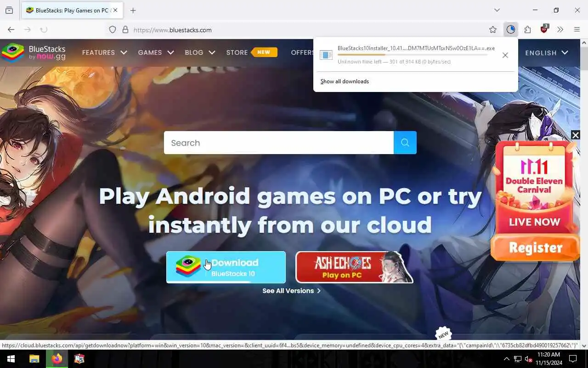Click the Ash Echoes Play on PC banner
Image resolution: width=588 pixels, height=368 pixels.
[x=354, y=267]
